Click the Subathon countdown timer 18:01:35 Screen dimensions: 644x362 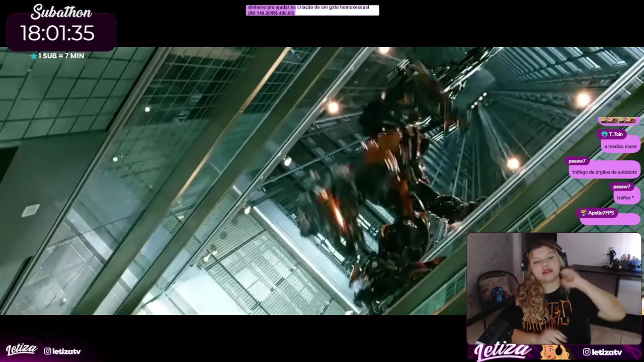pyautogui.click(x=57, y=33)
